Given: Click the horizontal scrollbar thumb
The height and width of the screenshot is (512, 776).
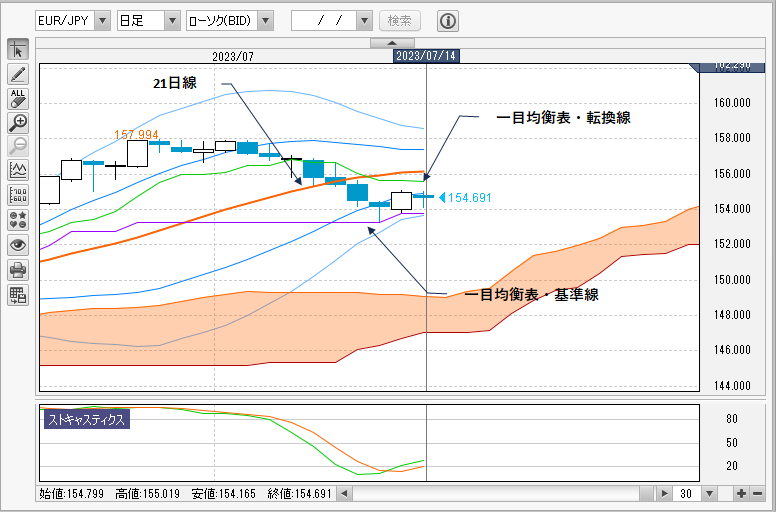Looking at the screenshot, I should pos(646,494).
